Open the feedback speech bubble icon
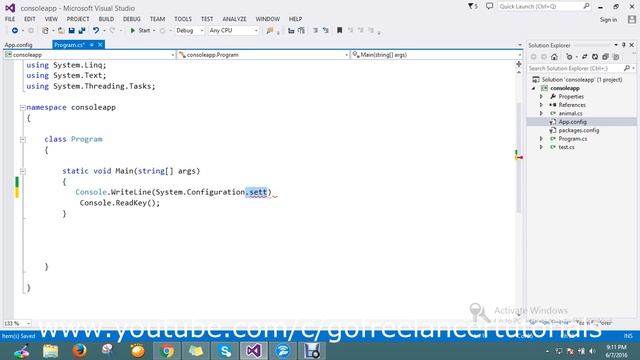 tap(489, 6)
